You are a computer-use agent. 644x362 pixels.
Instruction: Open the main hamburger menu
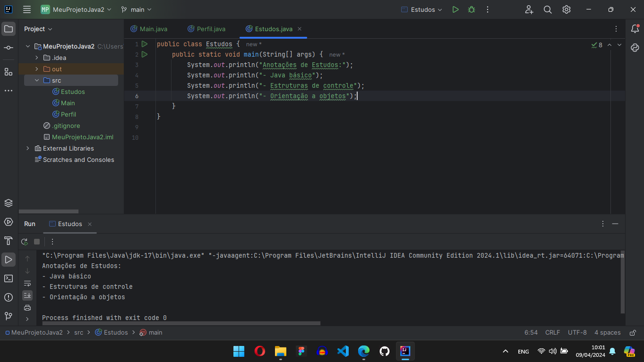[x=27, y=9]
